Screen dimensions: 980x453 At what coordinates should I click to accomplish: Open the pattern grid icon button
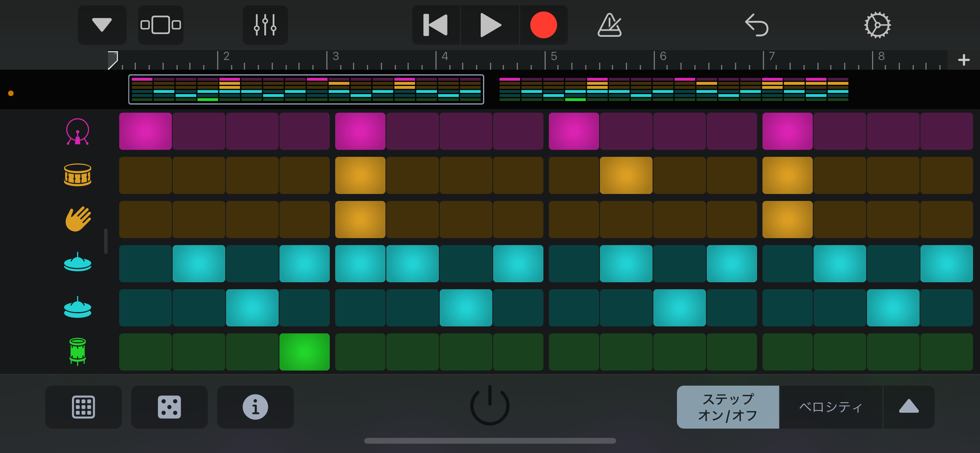pos(84,407)
